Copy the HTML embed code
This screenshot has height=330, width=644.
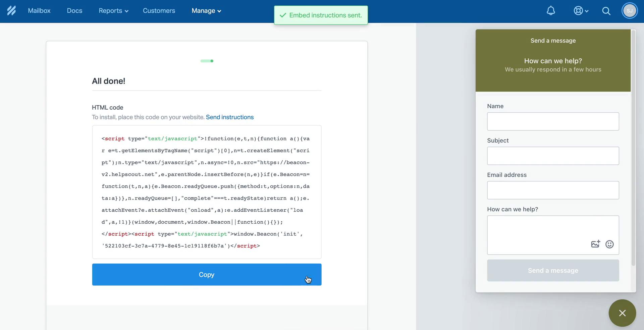[x=207, y=275]
